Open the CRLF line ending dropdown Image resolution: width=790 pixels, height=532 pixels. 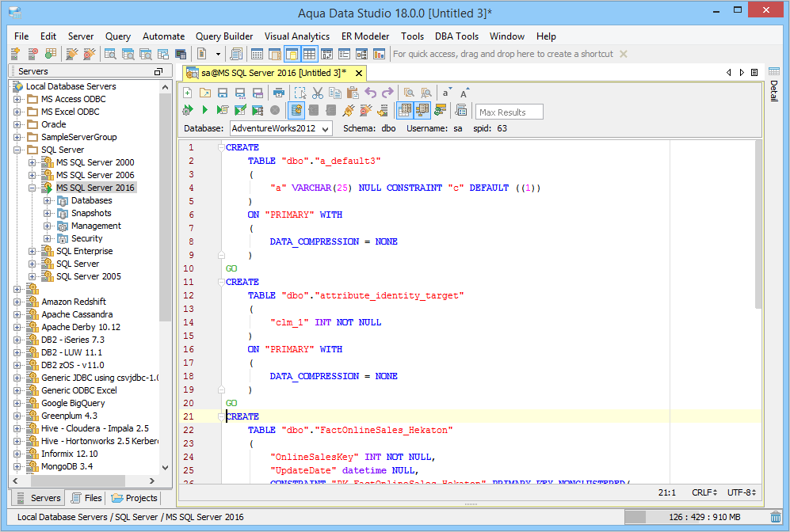tap(704, 492)
